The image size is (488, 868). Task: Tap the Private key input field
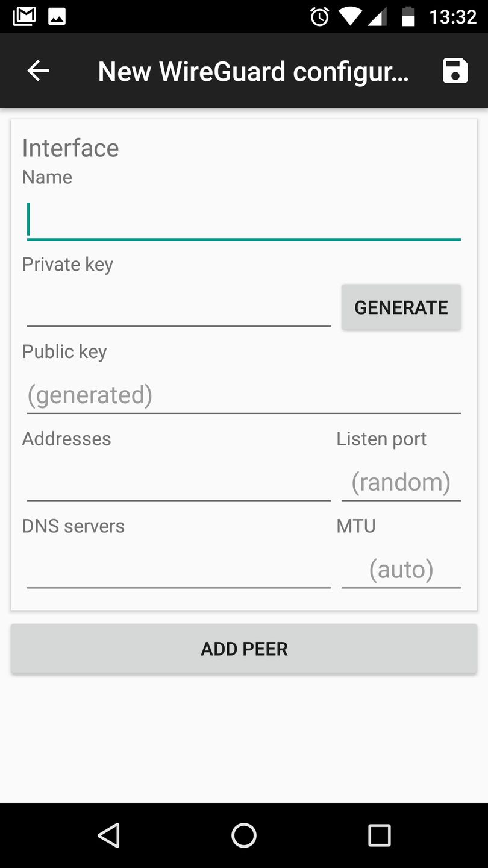(178, 307)
